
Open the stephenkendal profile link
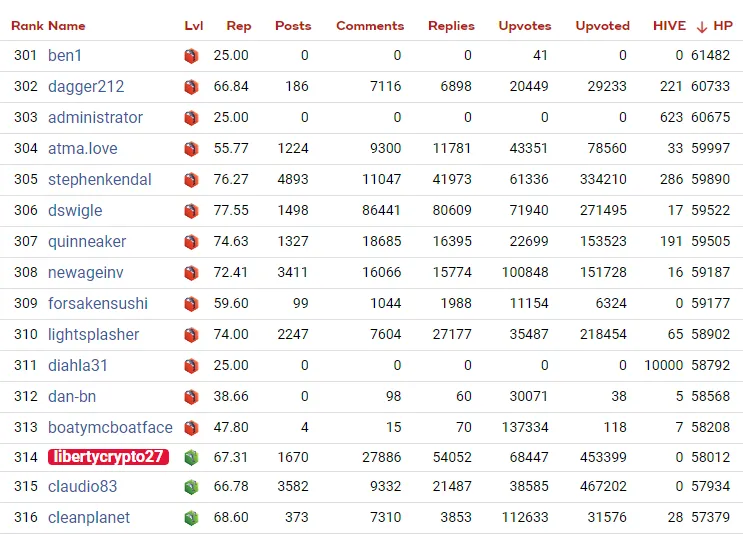[100, 180]
